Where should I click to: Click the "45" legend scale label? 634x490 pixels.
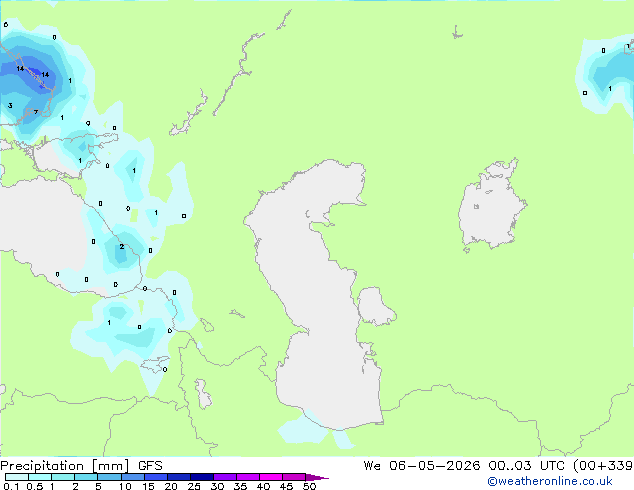point(286,486)
